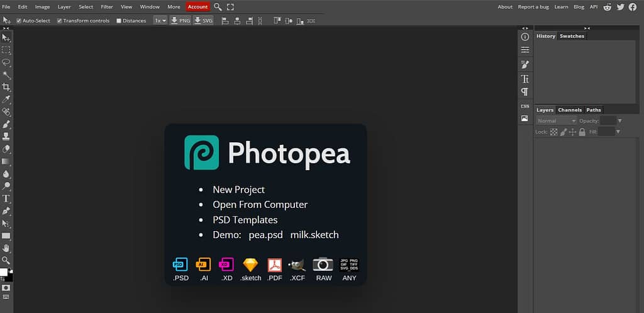
Task: Switch to the Channels tab
Action: (x=570, y=110)
